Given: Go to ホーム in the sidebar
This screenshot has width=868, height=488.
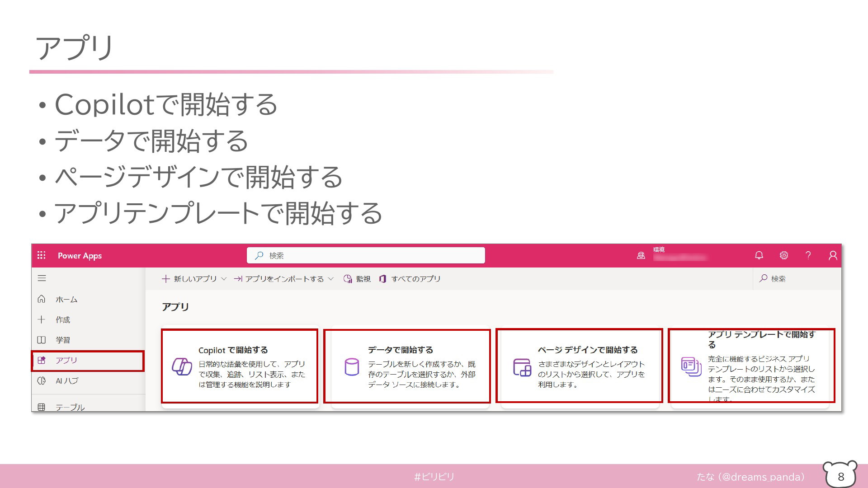Looking at the screenshot, I should (88, 299).
